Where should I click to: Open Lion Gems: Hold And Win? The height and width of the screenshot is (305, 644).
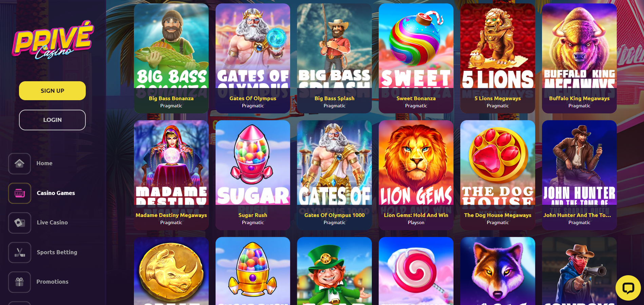click(416, 175)
